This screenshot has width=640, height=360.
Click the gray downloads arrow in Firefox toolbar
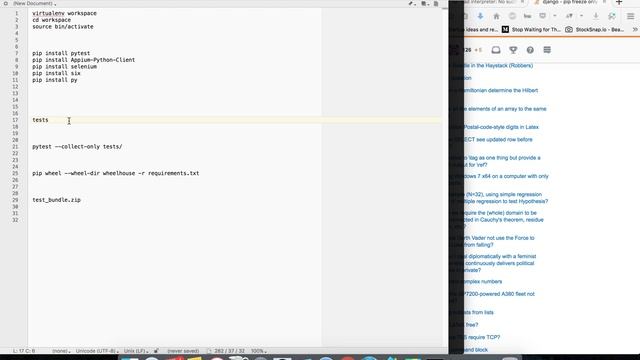click(596, 16)
